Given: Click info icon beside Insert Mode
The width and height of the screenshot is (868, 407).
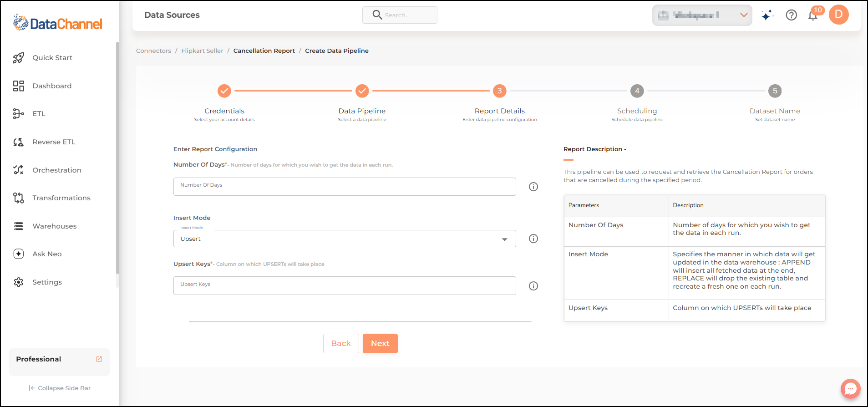Looking at the screenshot, I should (x=533, y=239).
